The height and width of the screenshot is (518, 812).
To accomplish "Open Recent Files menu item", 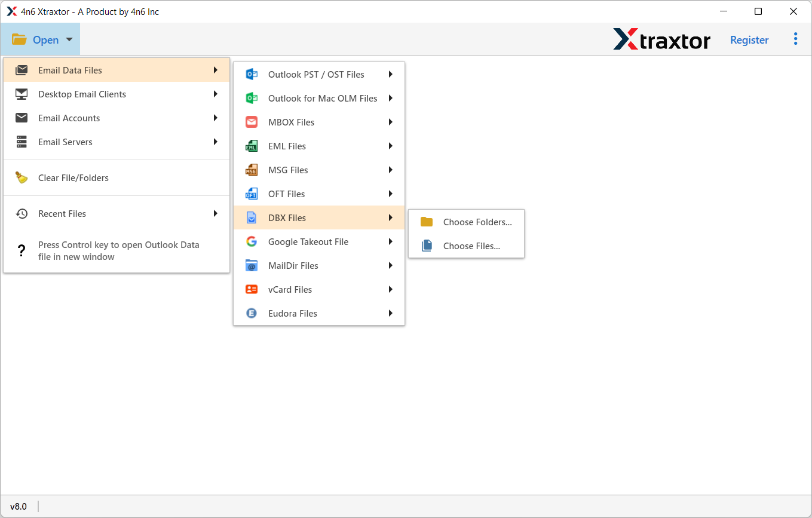I will tap(117, 213).
